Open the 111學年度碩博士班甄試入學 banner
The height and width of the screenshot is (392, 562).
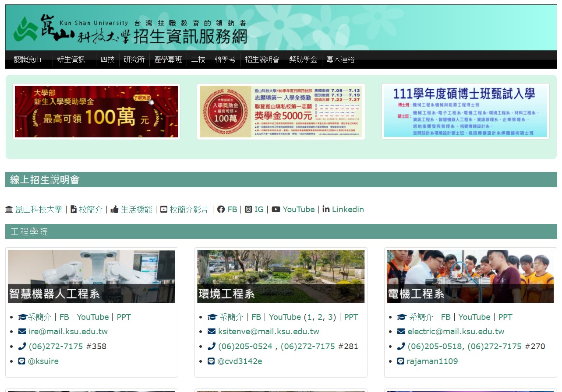pyautogui.click(x=465, y=112)
